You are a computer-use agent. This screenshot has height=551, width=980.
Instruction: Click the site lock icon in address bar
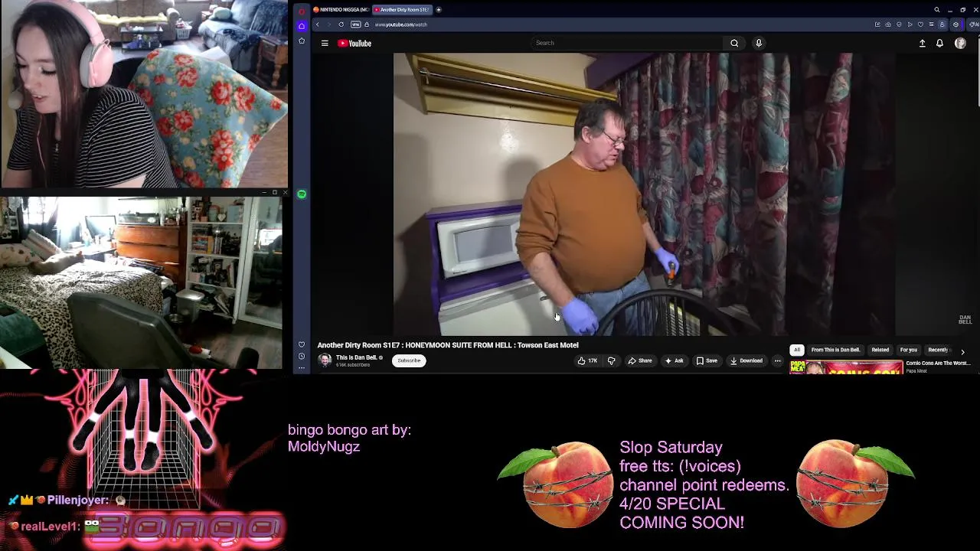coord(367,24)
